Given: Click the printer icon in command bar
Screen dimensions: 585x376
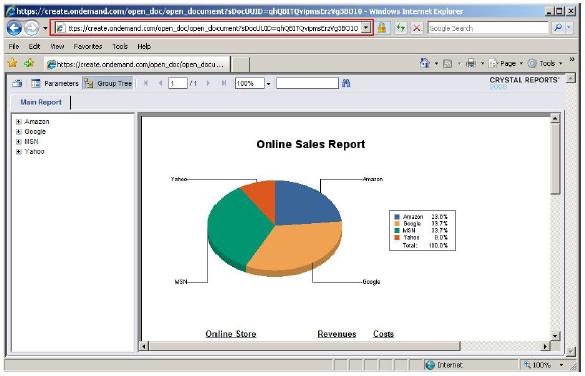Looking at the screenshot, I should pos(471,63).
